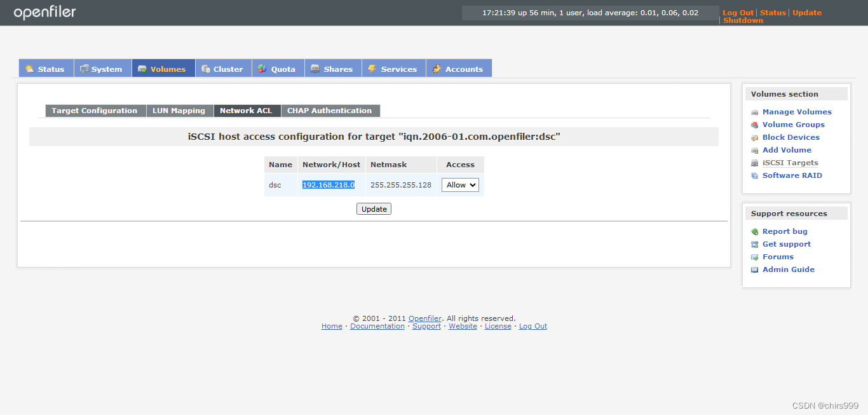Switch to the LUN Mapping tab
Image resolution: width=868 pixels, height=415 pixels.
[x=179, y=110]
